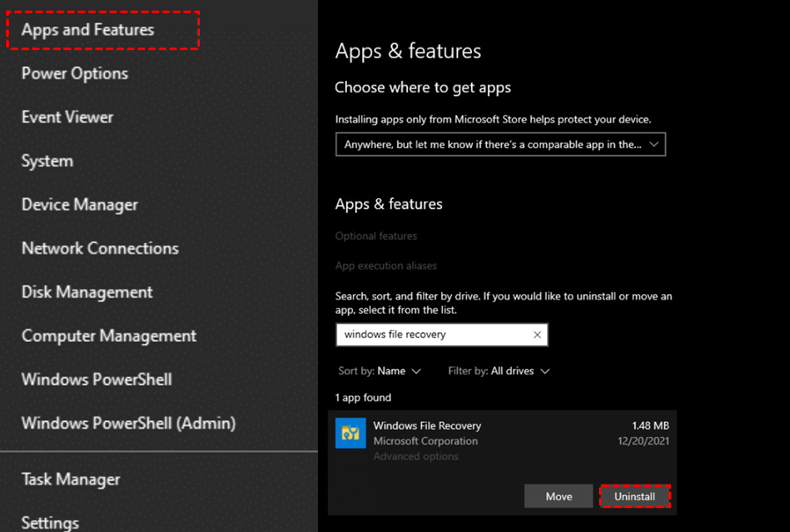The image size is (790, 532).
Task: Click the Move button
Action: tap(558, 497)
